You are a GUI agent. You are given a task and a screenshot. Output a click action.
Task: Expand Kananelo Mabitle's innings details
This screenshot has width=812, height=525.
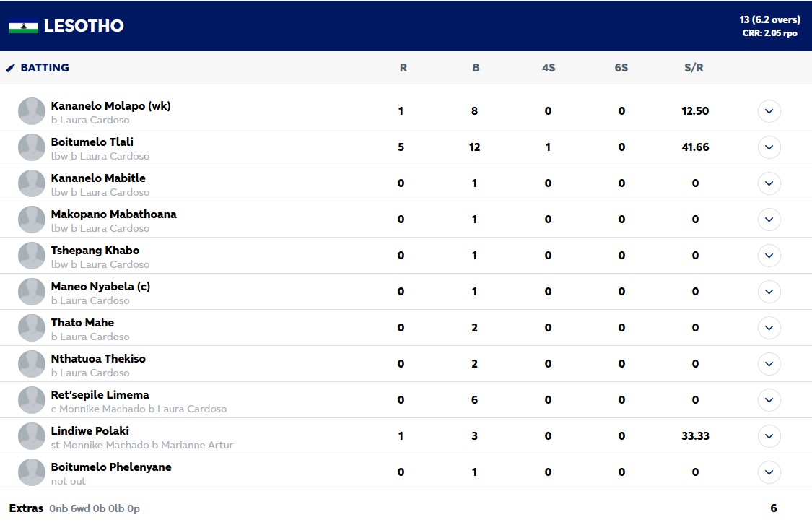[769, 183]
